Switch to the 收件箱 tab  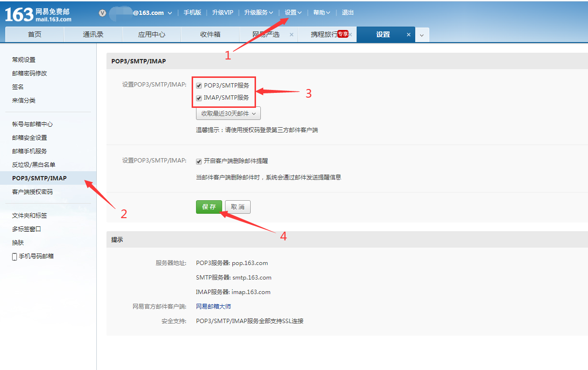click(x=210, y=35)
